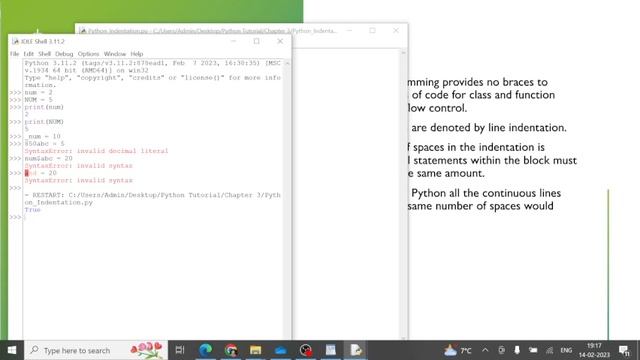Open File Explorer from the taskbar
Viewport: 640px width, 360px height.
pos(256,350)
